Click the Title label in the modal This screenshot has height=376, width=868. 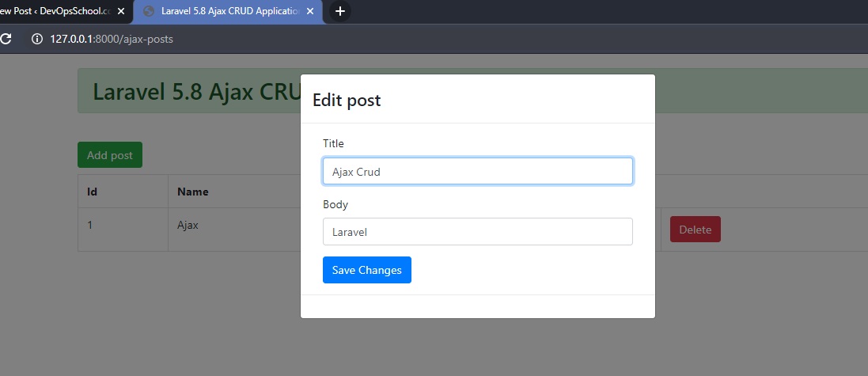click(x=333, y=143)
